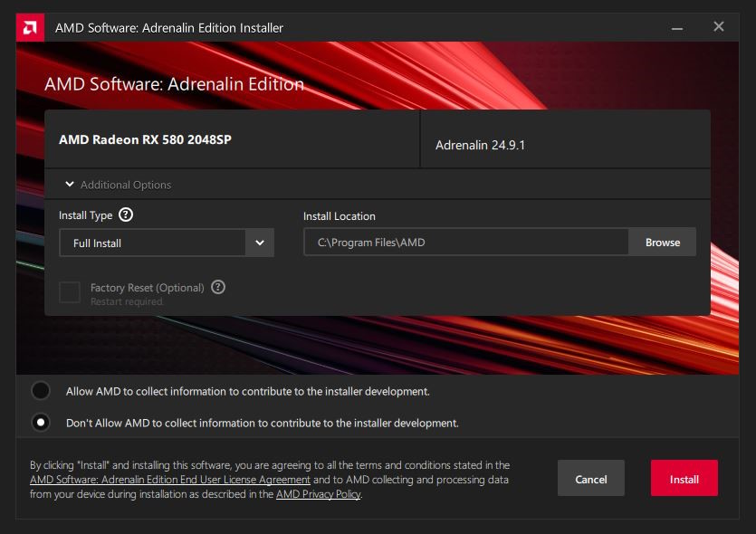
Task: Collapse Additional Options chevron
Action: click(x=70, y=184)
